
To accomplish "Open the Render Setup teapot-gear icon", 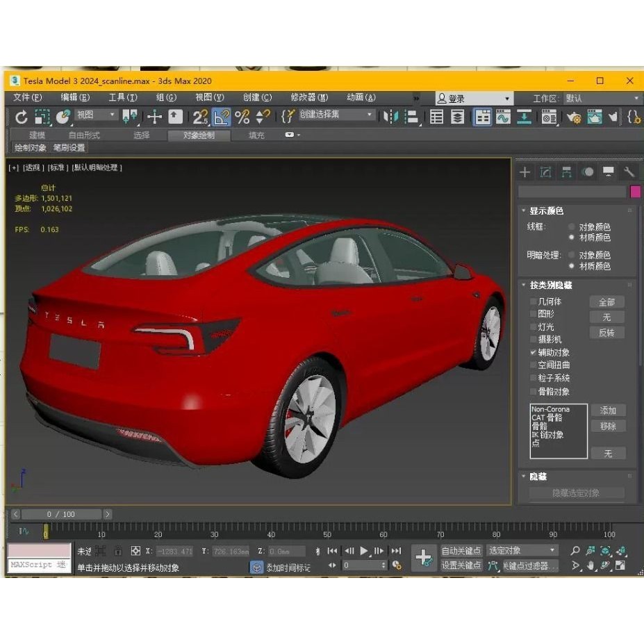I will 574,118.
